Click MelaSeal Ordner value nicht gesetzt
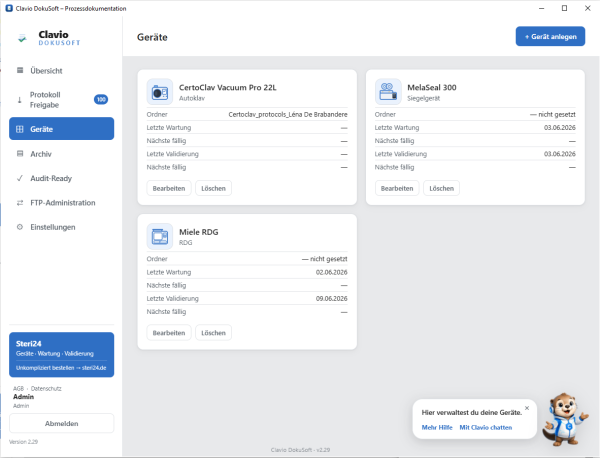600x458 pixels. 553,114
